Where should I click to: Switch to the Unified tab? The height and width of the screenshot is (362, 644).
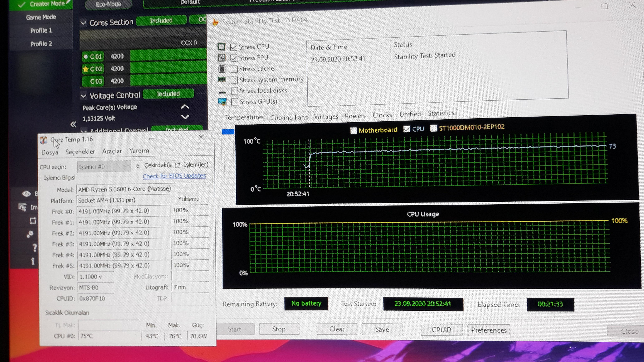[x=410, y=114]
